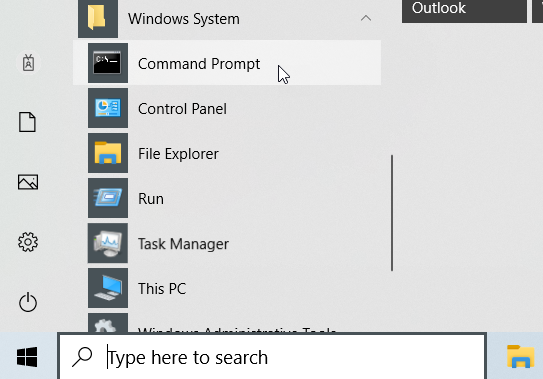543x379 pixels.
Task: Select the Run entry label
Action: [151, 199]
